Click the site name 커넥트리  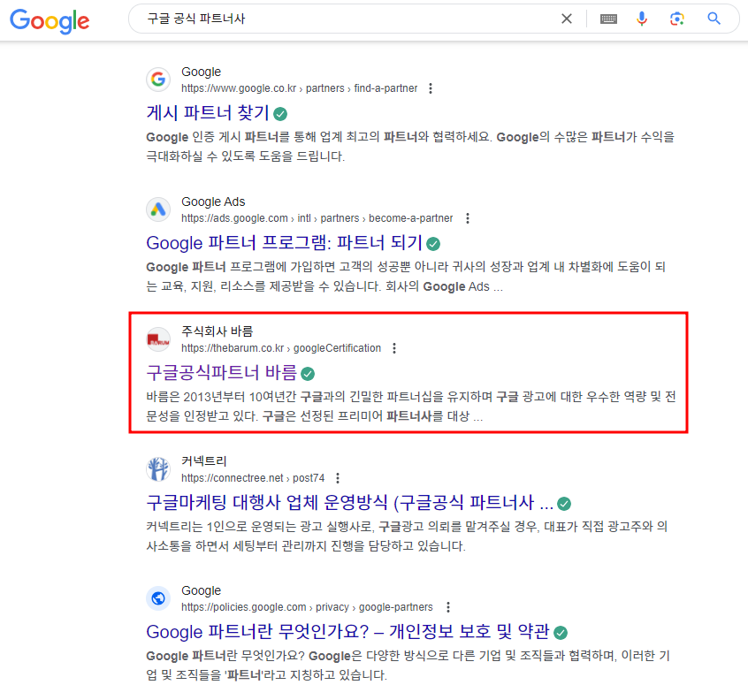[203, 460]
